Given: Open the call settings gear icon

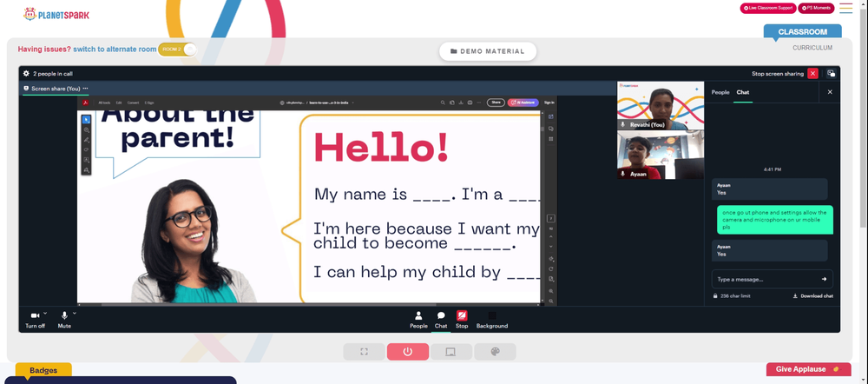Looking at the screenshot, I should click(26, 73).
